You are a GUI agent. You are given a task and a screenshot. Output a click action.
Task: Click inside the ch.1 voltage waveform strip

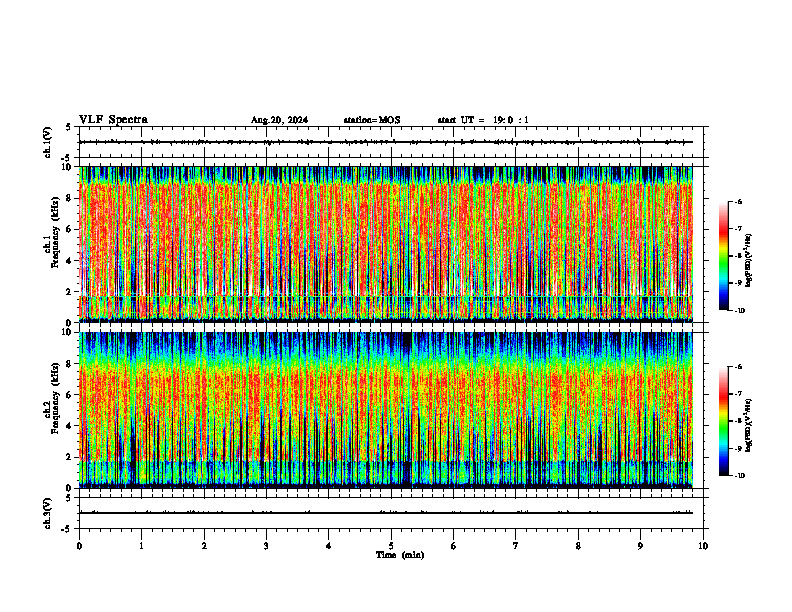(391, 142)
